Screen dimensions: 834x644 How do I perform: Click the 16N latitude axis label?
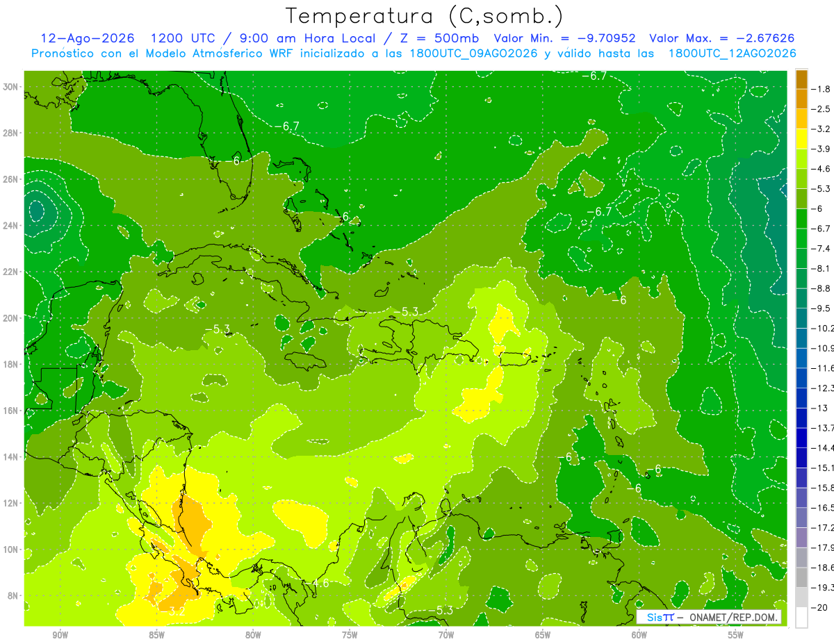pos(11,411)
